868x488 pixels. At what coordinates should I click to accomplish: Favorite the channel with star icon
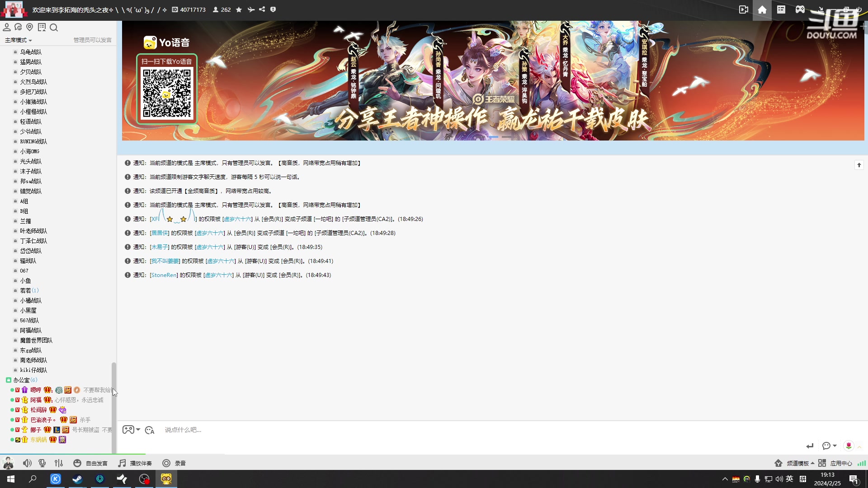(x=239, y=9)
